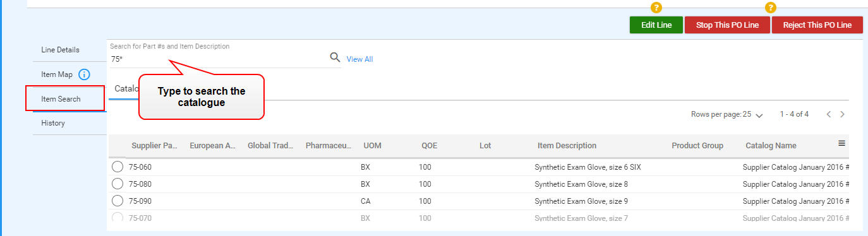Sort by Catalog Name column header
The image size is (868, 236).
click(x=771, y=146)
